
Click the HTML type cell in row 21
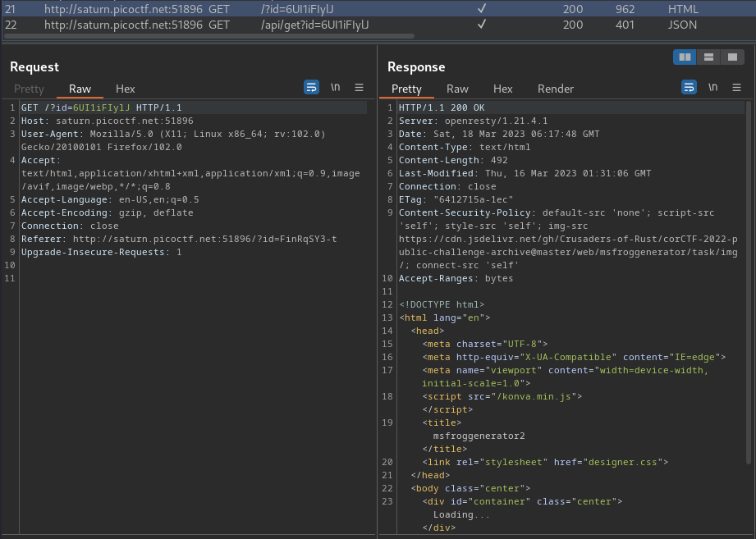coord(683,9)
